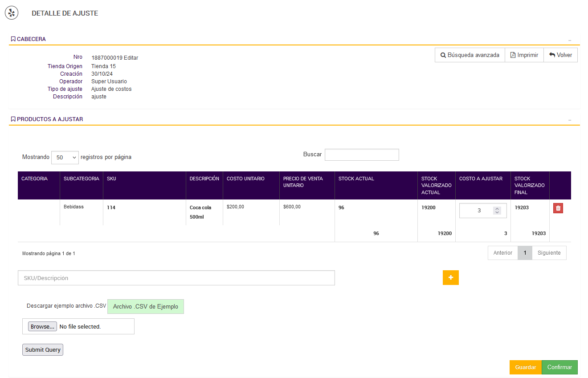Open Búsqueda avanzada
This screenshot has height=378, width=588.
470,55
